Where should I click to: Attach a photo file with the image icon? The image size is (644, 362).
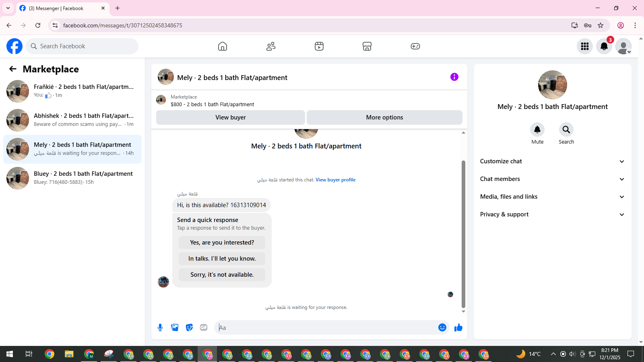tap(175, 327)
